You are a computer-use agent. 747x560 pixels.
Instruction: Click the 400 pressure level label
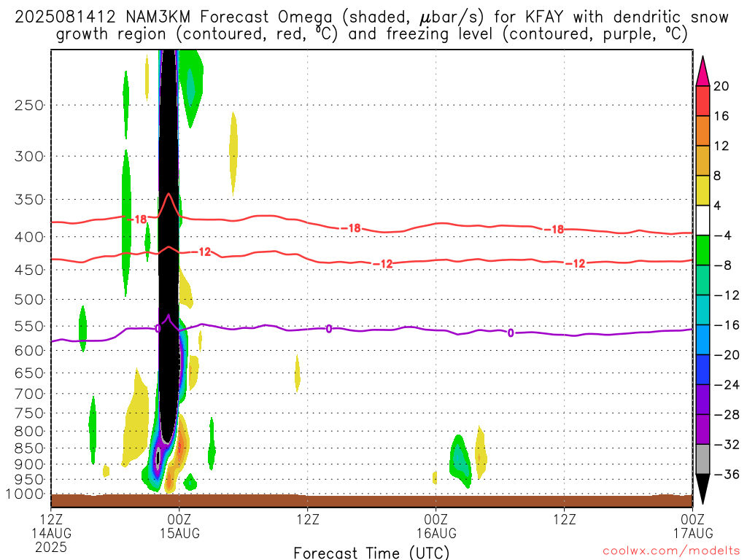[x=29, y=237]
